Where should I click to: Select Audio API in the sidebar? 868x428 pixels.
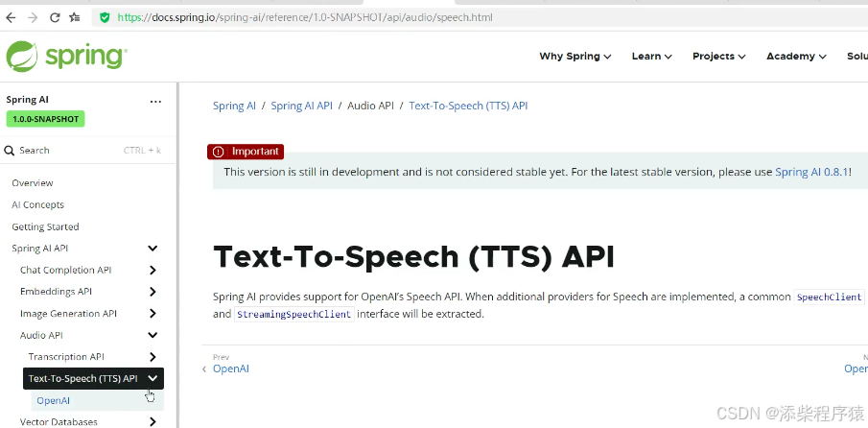[x=41, y=335]
